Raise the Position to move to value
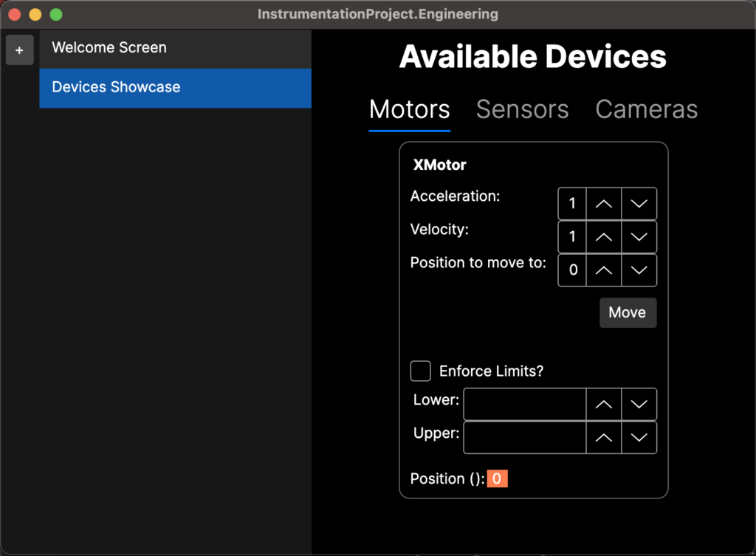Screen dimensions: 756x556 point(603,270)
